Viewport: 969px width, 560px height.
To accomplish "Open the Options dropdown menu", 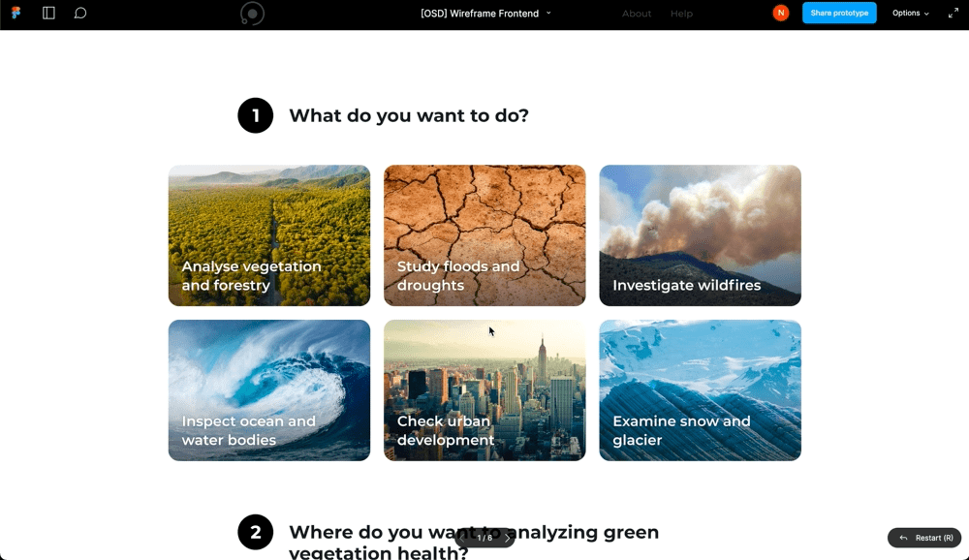I will click(x=910, y=14).
